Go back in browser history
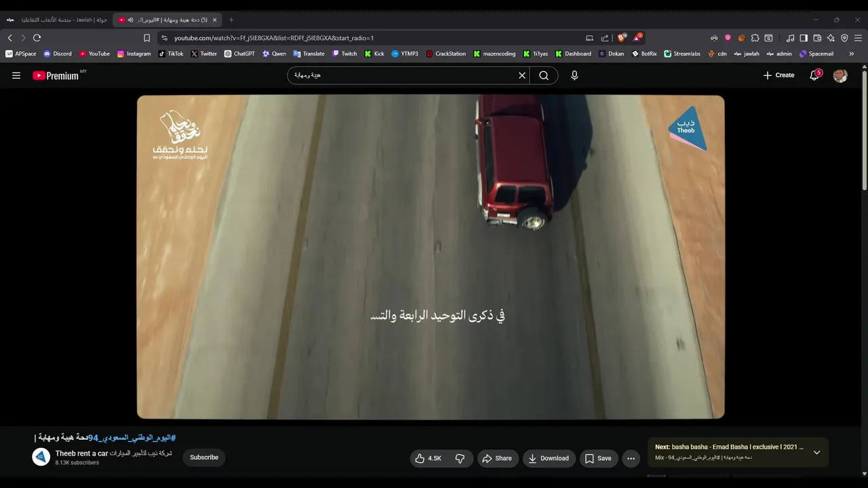This screenshot has height=488, width=868. pos(9,38)
